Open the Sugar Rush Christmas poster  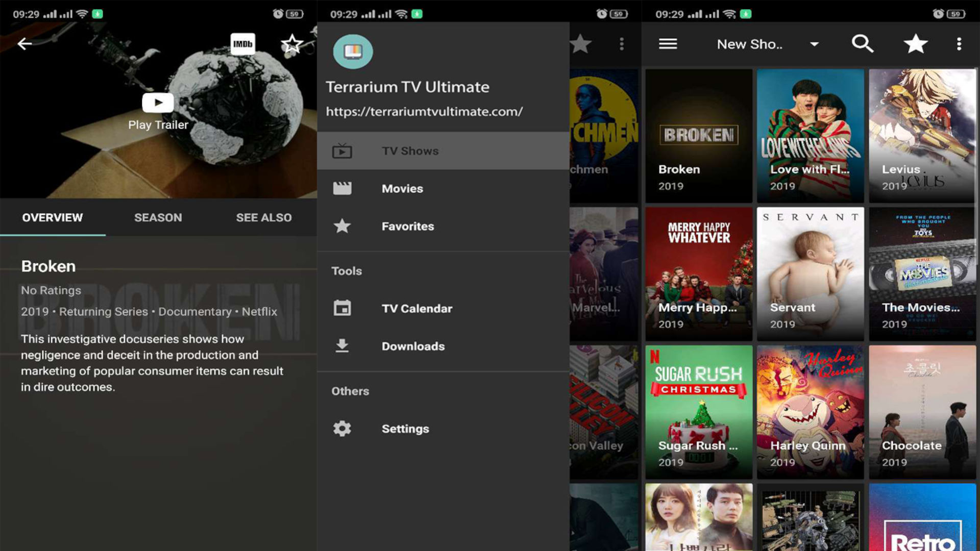(699, 412)
